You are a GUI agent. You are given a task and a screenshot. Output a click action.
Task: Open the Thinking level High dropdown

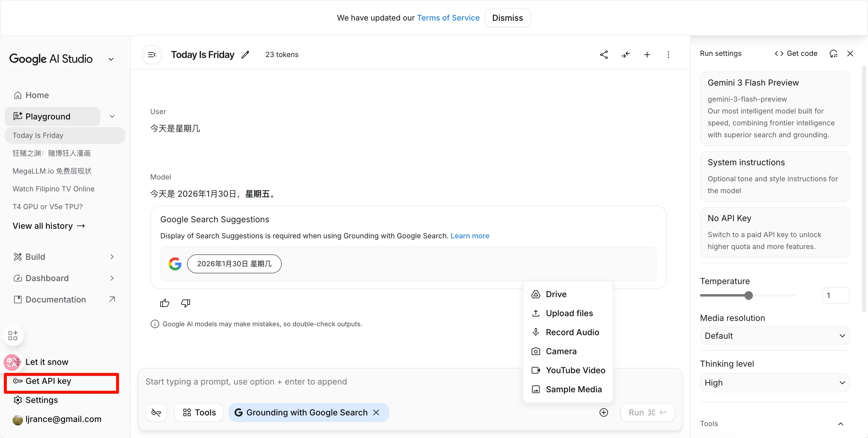tap(775, 383)
